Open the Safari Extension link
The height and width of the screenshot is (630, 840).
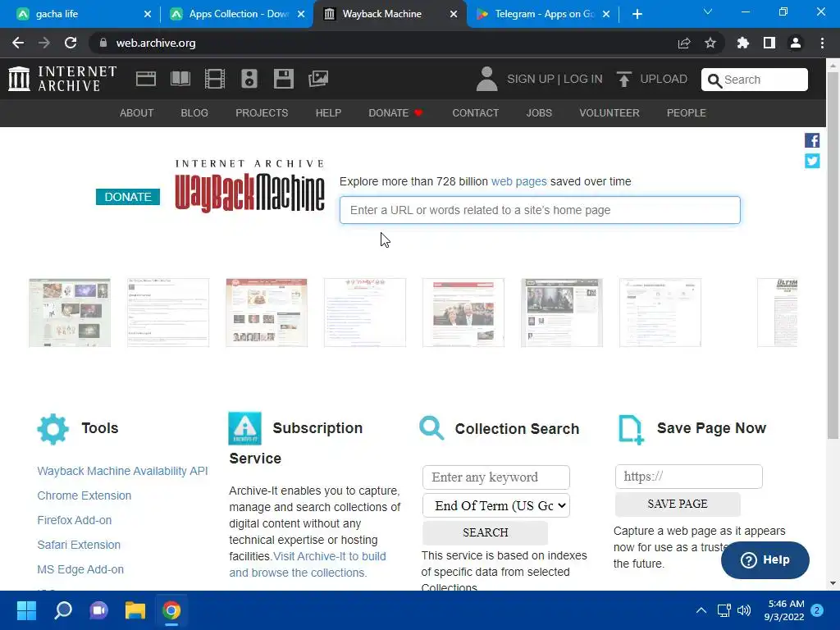[79, 545]
